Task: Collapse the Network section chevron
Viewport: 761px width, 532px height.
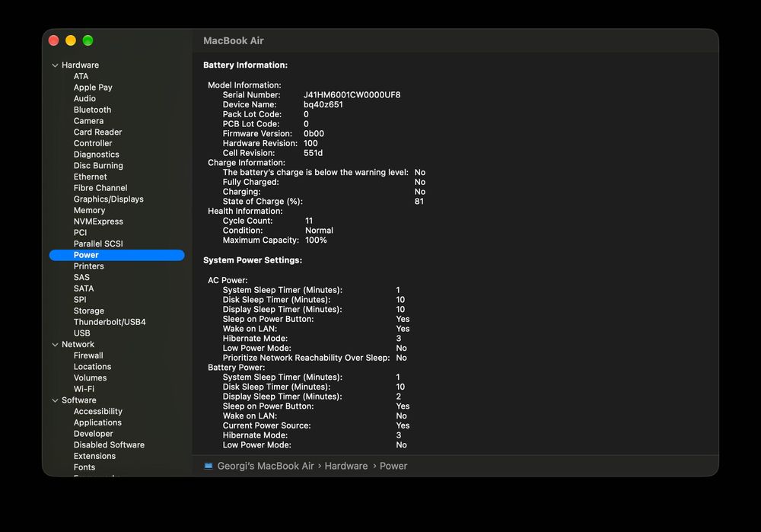Action: [x=55, y=345]
